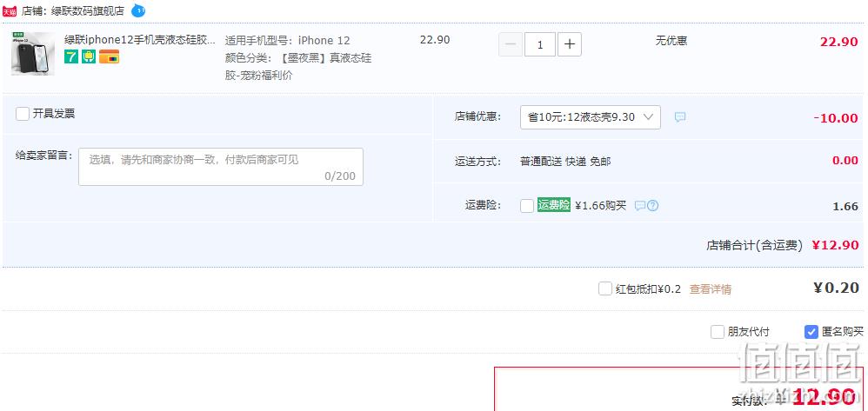The image size is (868, 411).
Task: Click the quantity input field showing 1
Action: [540, 45]
